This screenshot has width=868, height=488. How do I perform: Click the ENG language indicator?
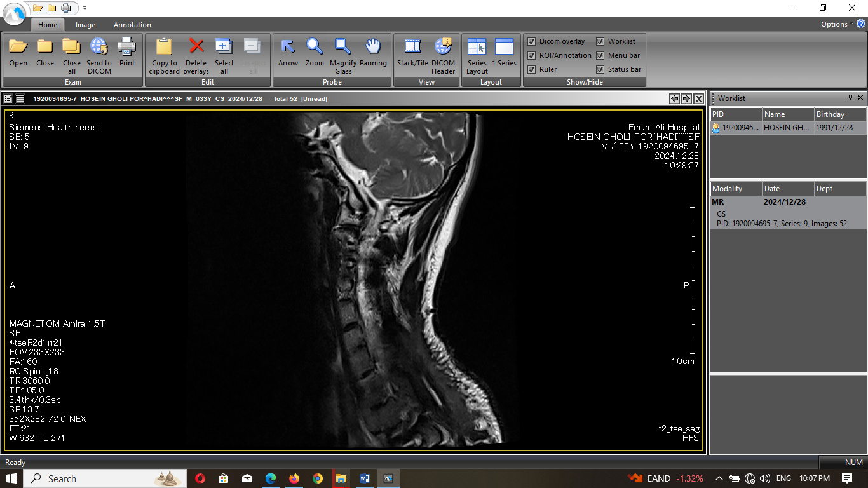tap(783, 478)
